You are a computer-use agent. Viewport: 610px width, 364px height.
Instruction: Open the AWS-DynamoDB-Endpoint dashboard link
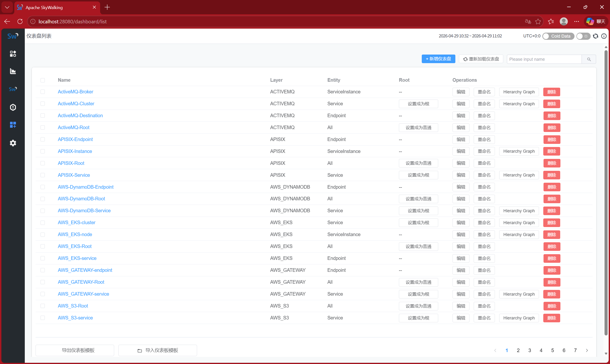[86, 187]
